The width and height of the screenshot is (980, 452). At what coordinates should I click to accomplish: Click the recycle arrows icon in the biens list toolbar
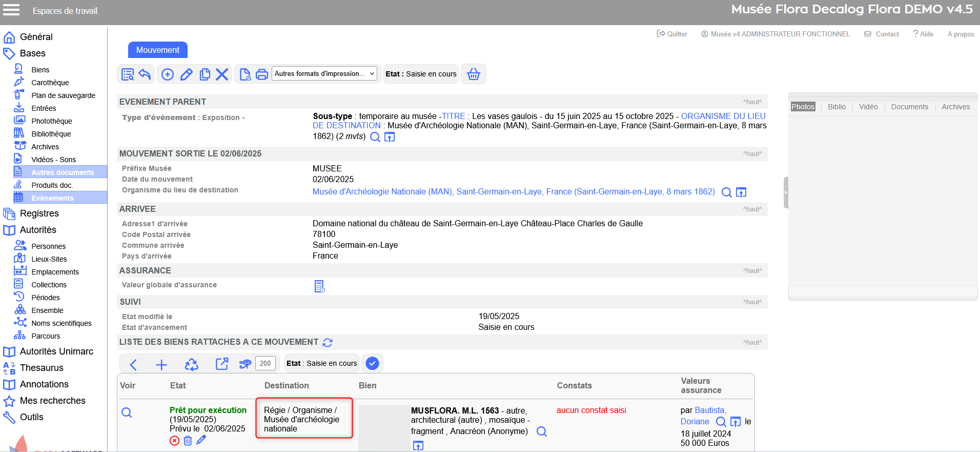click(191, 364)
